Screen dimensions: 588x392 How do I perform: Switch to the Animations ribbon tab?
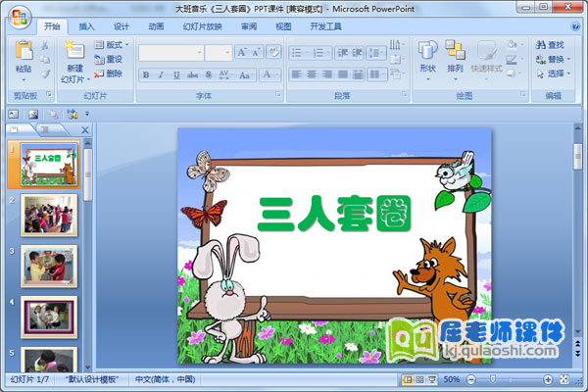point(156,26)
